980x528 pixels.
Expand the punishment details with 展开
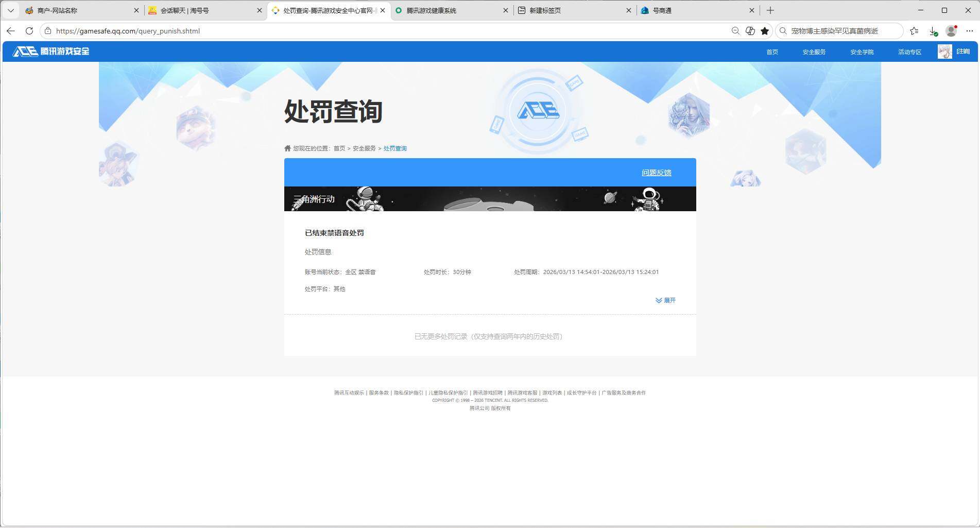pyautogui.click(x=665, y=300)
